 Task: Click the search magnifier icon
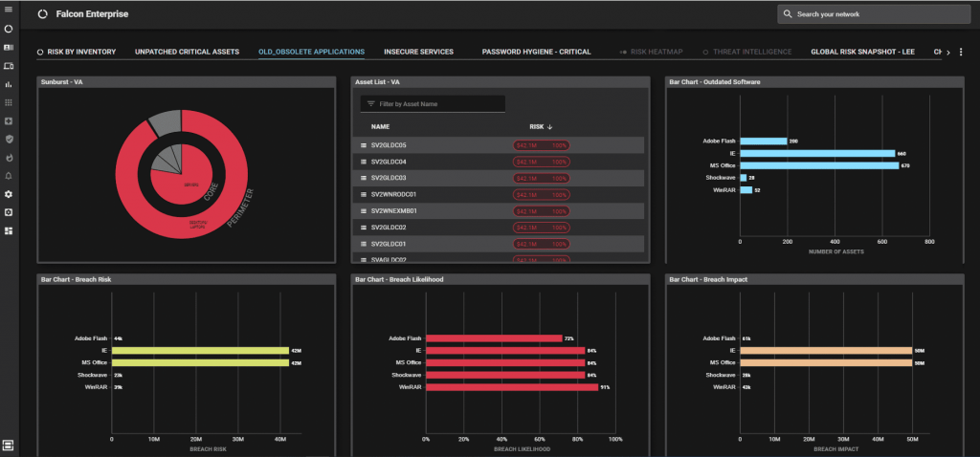point(788,13)
